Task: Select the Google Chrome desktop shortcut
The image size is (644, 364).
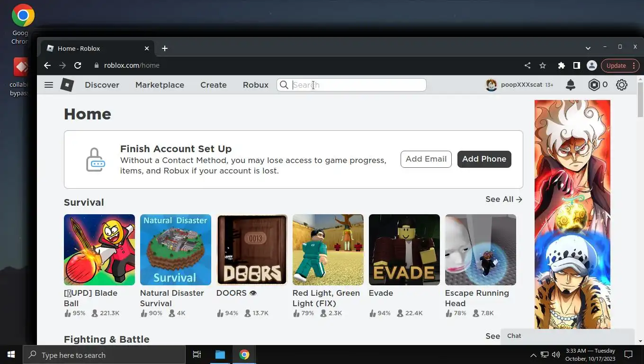Action: (22, 24)
